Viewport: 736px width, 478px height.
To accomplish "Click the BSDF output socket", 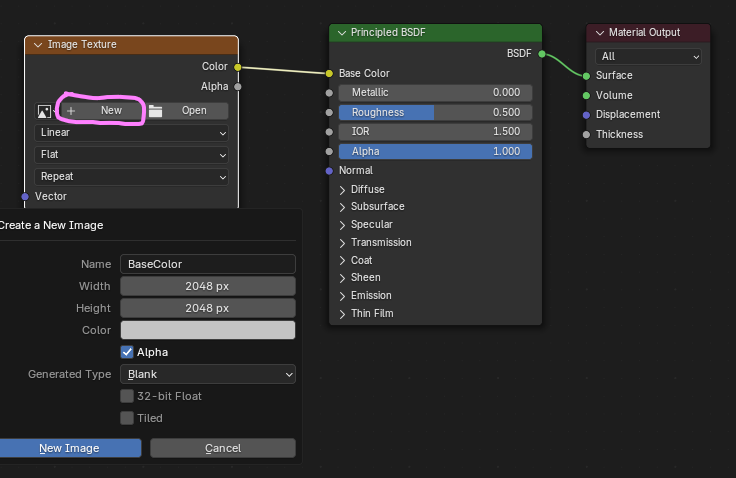I will tap(542, 53).
